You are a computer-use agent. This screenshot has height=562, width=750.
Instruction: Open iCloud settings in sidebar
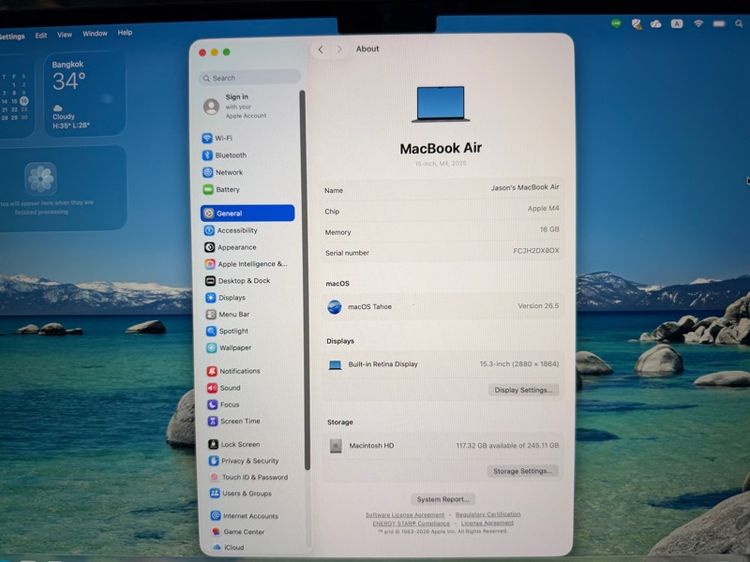tap(228, 547)
